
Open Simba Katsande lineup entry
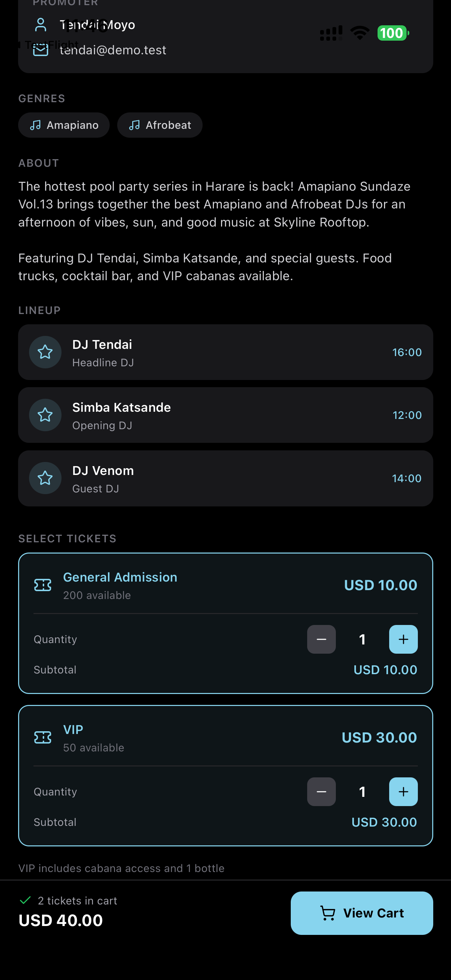tap(225, 415)
